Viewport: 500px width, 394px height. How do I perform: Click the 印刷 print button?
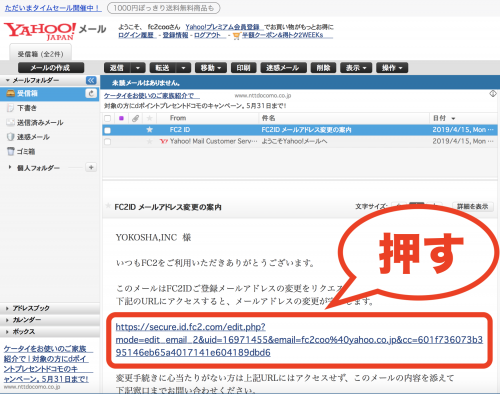tap(243, 68)
